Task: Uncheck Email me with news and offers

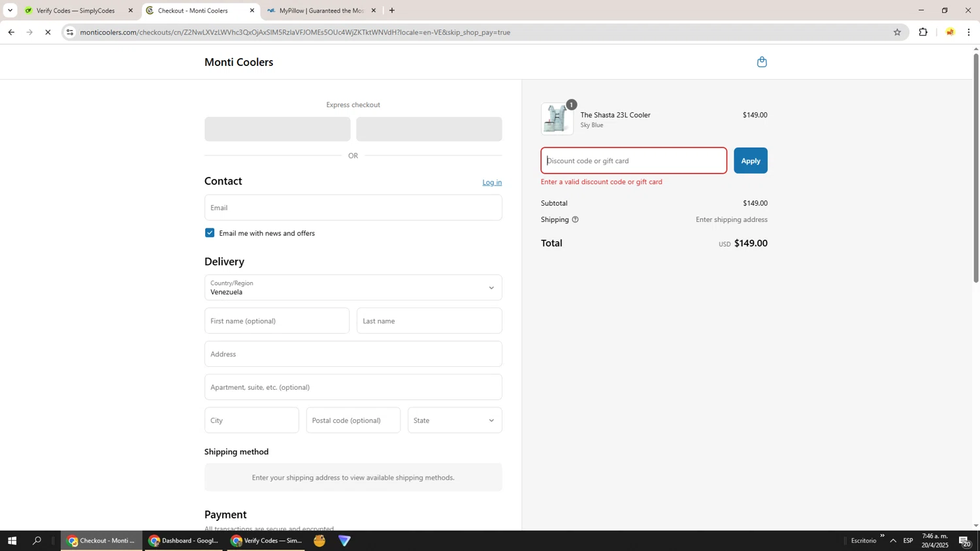Action: click(x=210, y=233)
